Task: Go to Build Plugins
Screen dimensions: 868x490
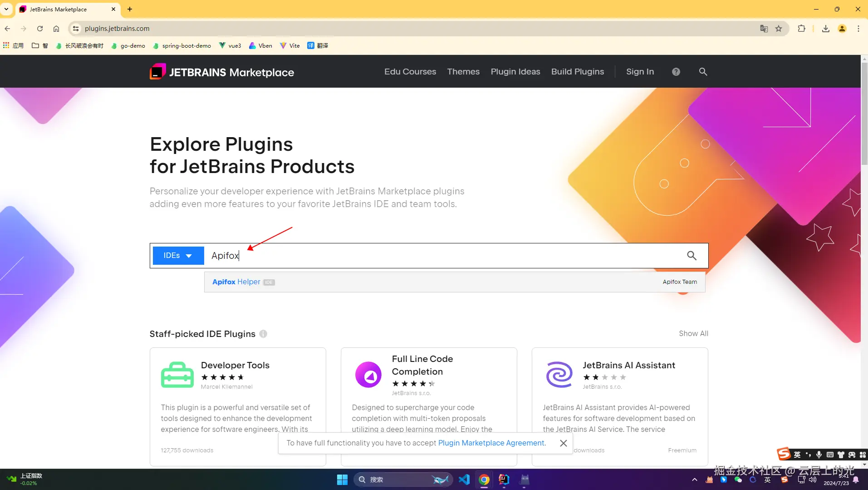Action: [x=578, y=72]
